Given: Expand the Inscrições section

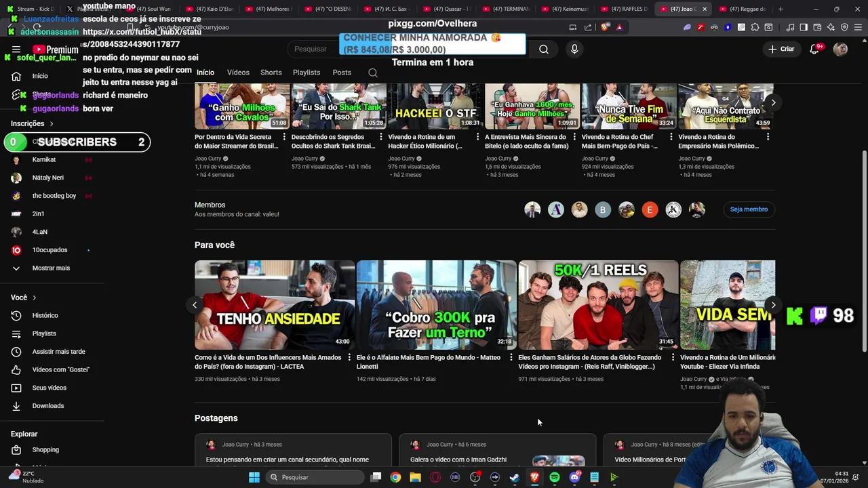Looking at the screenshot, I should [x=32, y=123].
